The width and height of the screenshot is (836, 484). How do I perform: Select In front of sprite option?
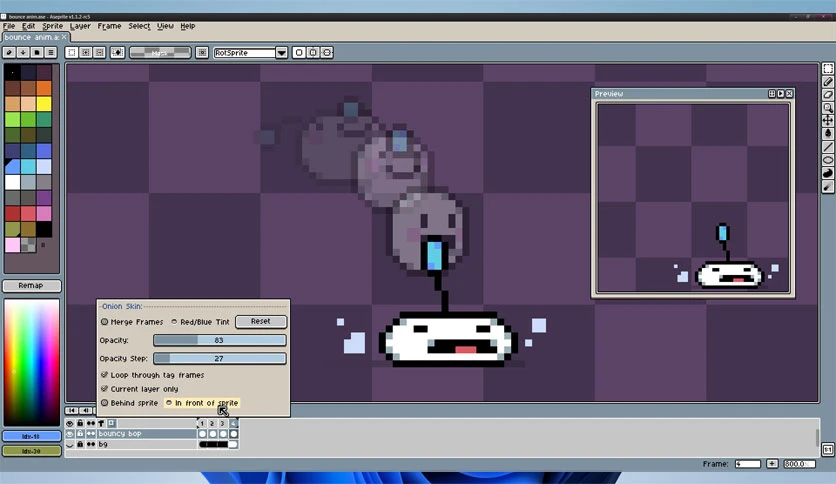[202, 403]
